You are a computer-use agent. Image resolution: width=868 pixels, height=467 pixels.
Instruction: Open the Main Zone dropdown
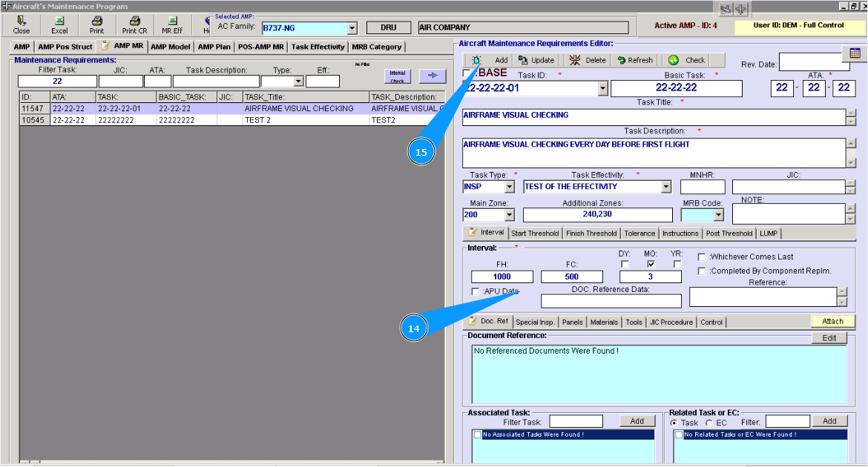tap(509, 215)
